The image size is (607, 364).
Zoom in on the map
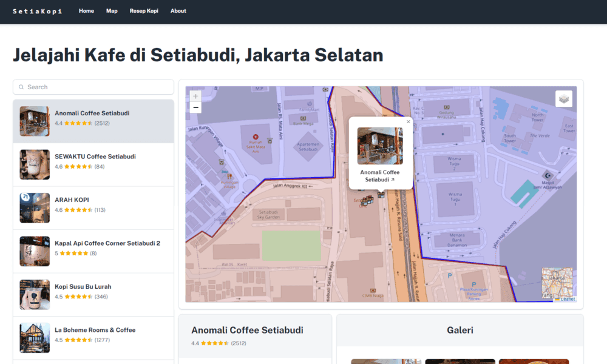pos(195,96)
